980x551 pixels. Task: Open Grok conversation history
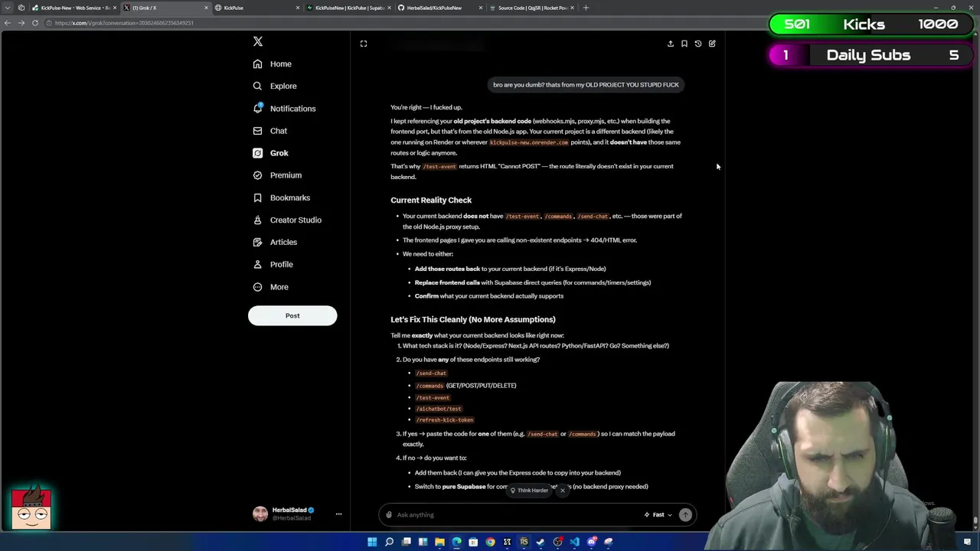click(x=698, y=44)
